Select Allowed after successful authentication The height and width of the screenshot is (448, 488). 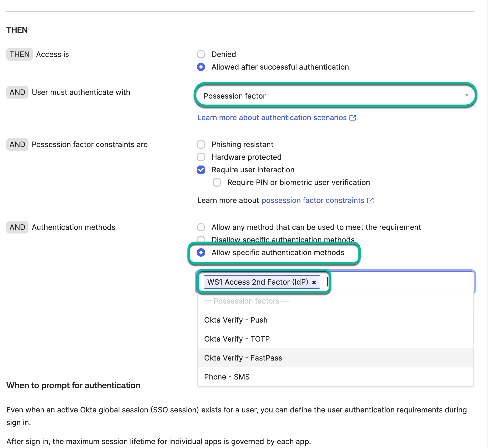(201, 67)
